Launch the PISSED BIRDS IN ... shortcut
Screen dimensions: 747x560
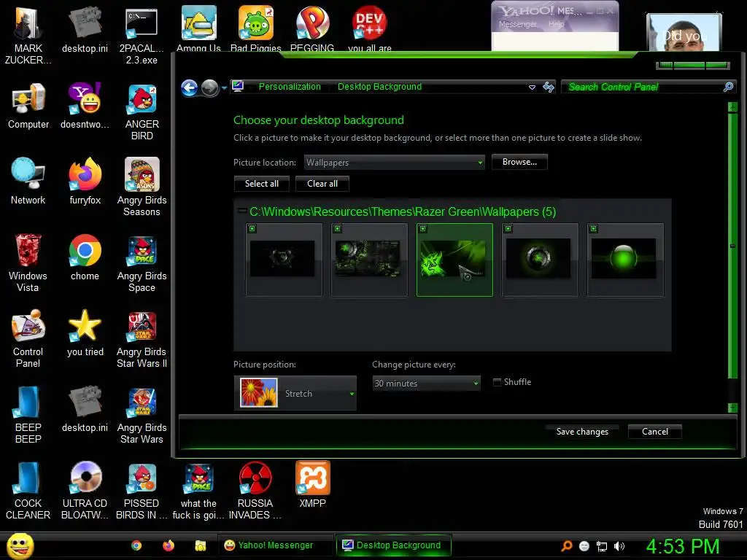(x=142, y=491)
